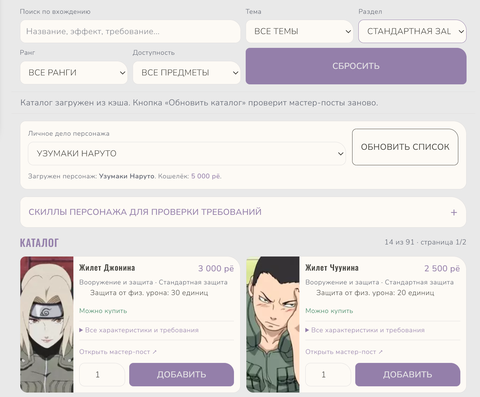Click the '14 из 91 · страница 1/2' counter
The height and width of the screenshot is (397, 480).
click(425, 242)
